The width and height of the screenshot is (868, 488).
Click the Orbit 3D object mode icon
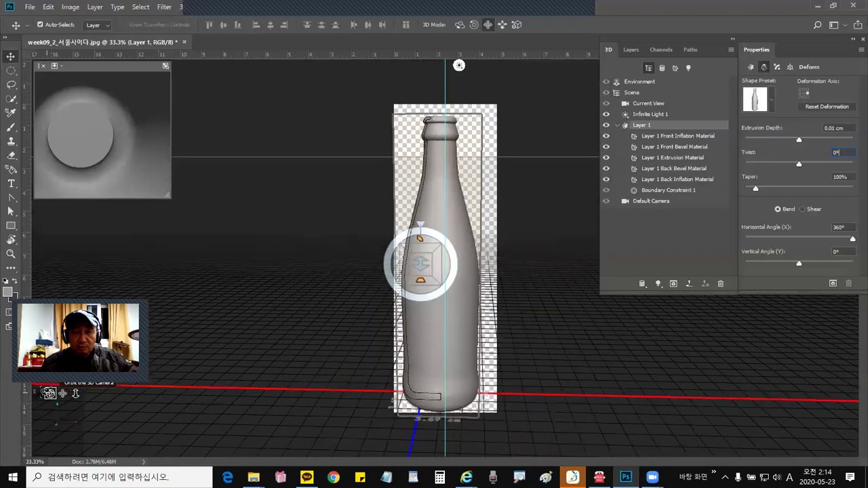pyautogui.click(x=459, y=25)
